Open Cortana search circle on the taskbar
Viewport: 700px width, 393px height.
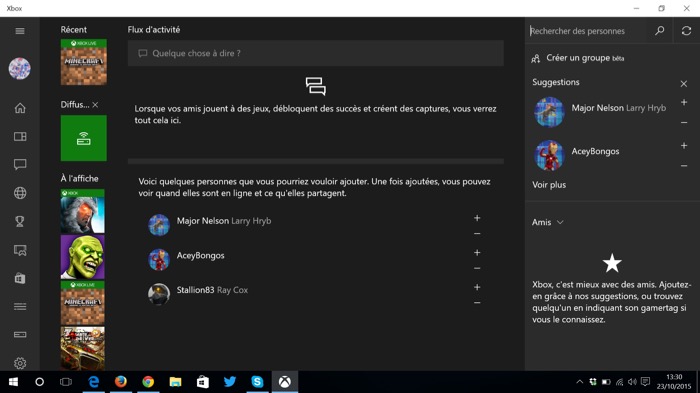(39, 382)
